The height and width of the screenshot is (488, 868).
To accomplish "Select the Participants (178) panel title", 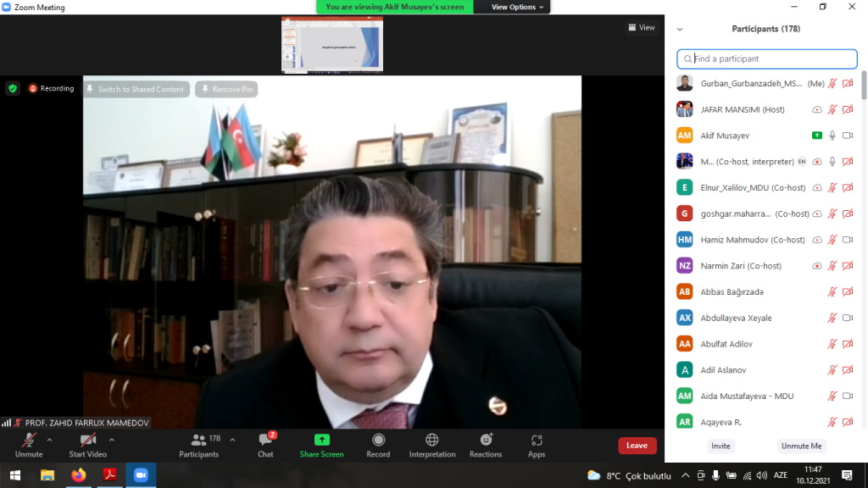I will coord(766,29).
